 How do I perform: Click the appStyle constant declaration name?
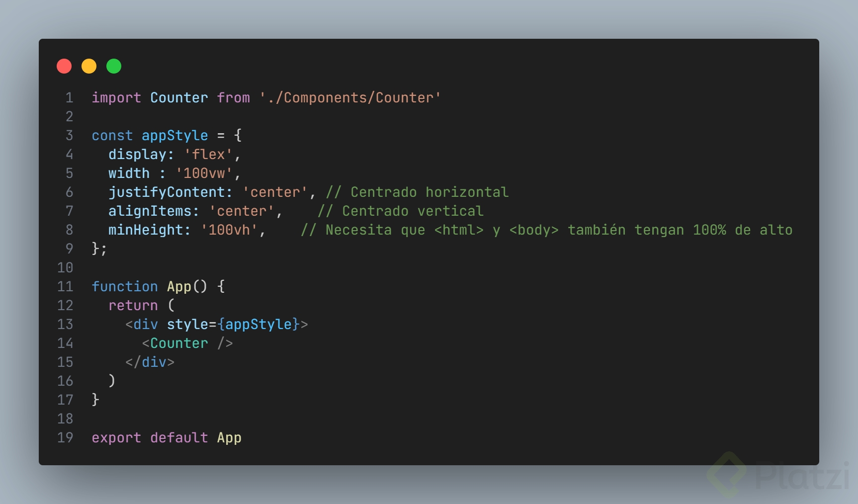[174, 136]
